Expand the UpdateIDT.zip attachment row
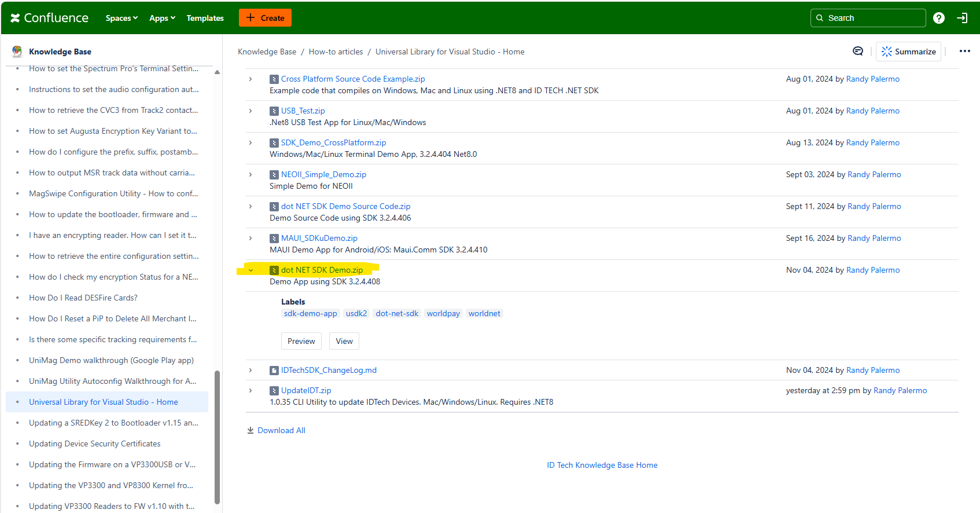Image resolution: width=980 pixels, height=513 pixels. [x=250, y=390]
